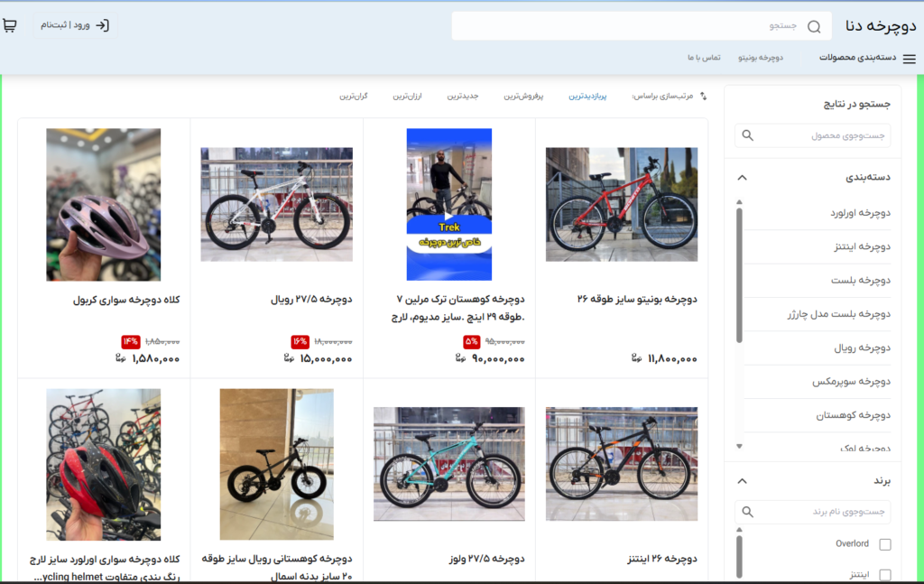Click the login arrow icon beside ورود | ثبت‌نام
Screen dimensions: 924x584
pyautogui.click(x=102, y=25)
